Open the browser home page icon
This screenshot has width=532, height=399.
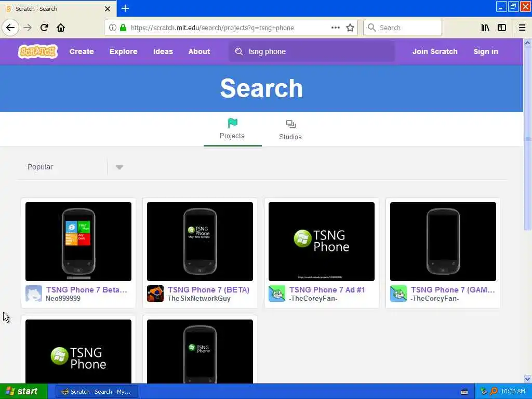click(x=61, y=28)
